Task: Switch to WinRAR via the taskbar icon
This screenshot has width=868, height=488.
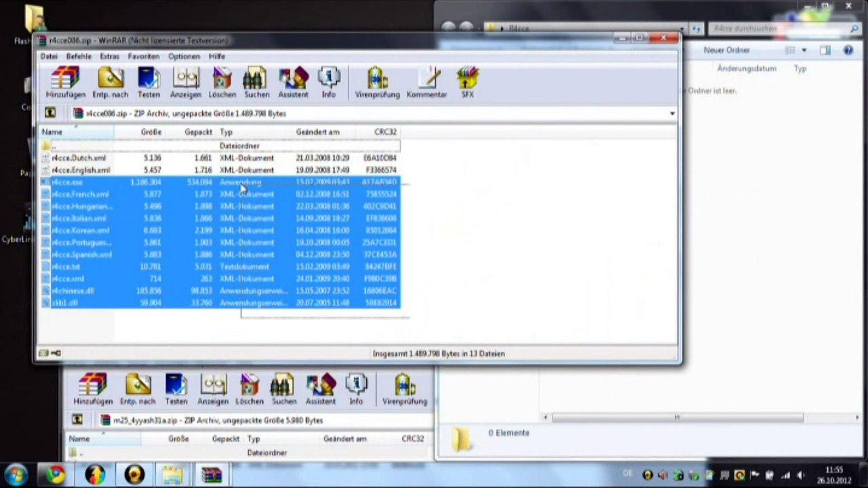Action: [x=212, y=474]
